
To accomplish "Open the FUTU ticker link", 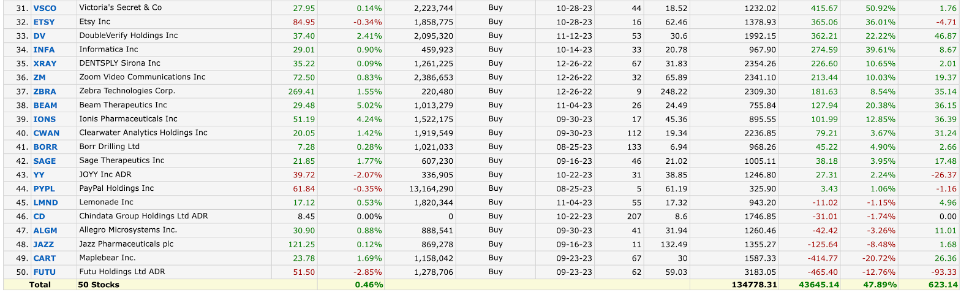I will [x=45, y=272].
